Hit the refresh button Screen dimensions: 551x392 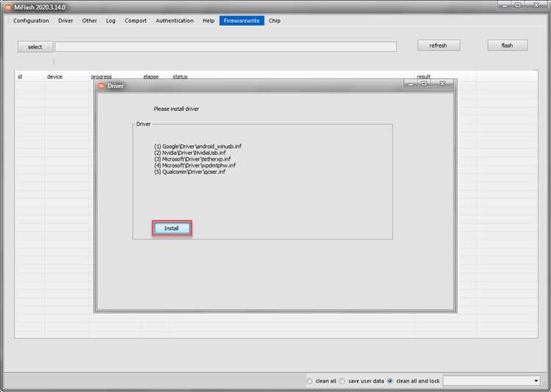pyautogui.click(x=438, y=46)
